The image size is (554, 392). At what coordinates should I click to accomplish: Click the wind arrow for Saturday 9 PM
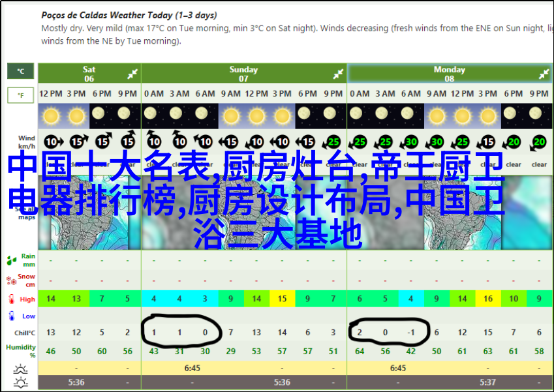129,139
